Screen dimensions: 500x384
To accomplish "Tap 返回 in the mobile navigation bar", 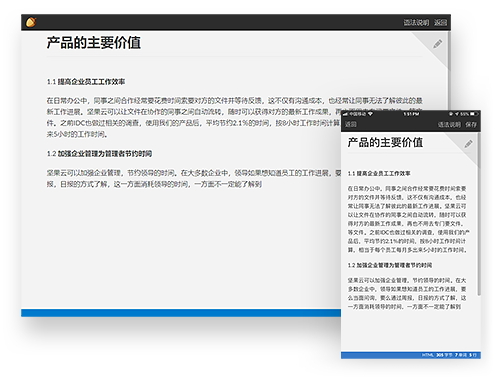I will click(351, 124).
